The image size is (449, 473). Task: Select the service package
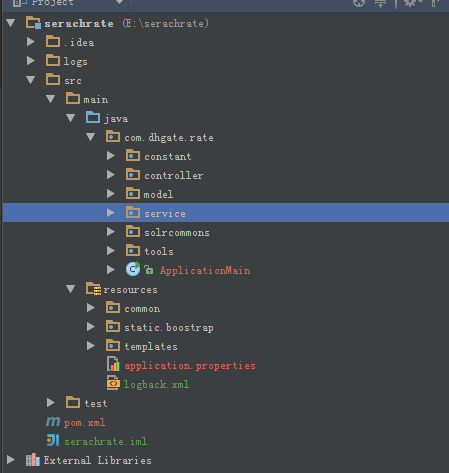226,213
